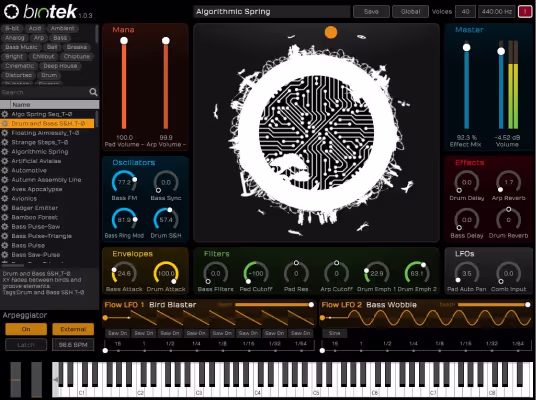Screen dimensions: 536x400
Task: Toggle the arpeggiator Latch button
Action: 26,345
